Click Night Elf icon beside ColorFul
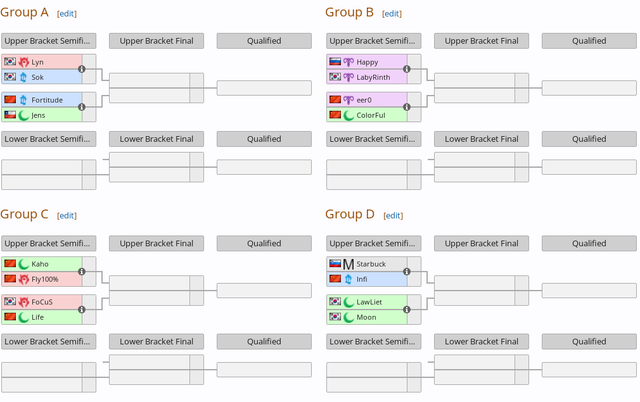The height and width of the screenshot is (402, 640). click(348, 115)
